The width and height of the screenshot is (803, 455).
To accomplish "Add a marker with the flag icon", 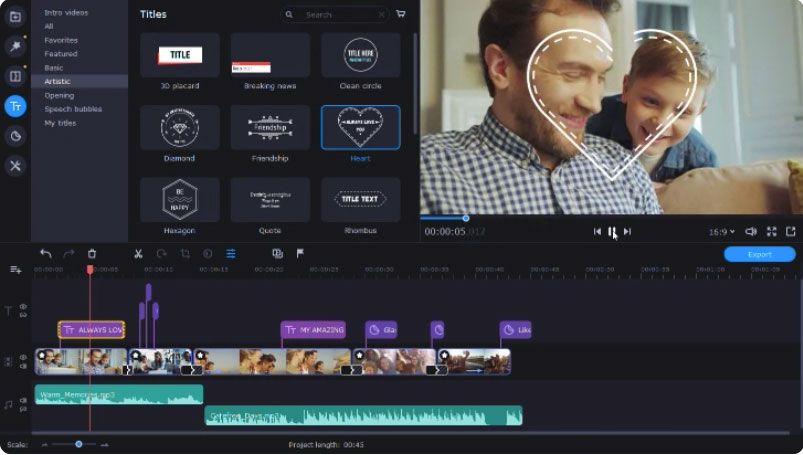I will coord(300,254).
